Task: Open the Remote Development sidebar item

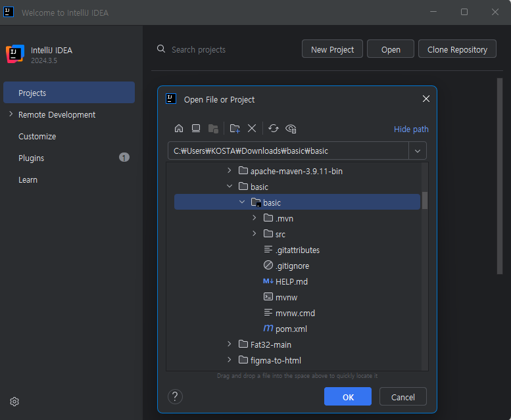Action: [69, 114]
